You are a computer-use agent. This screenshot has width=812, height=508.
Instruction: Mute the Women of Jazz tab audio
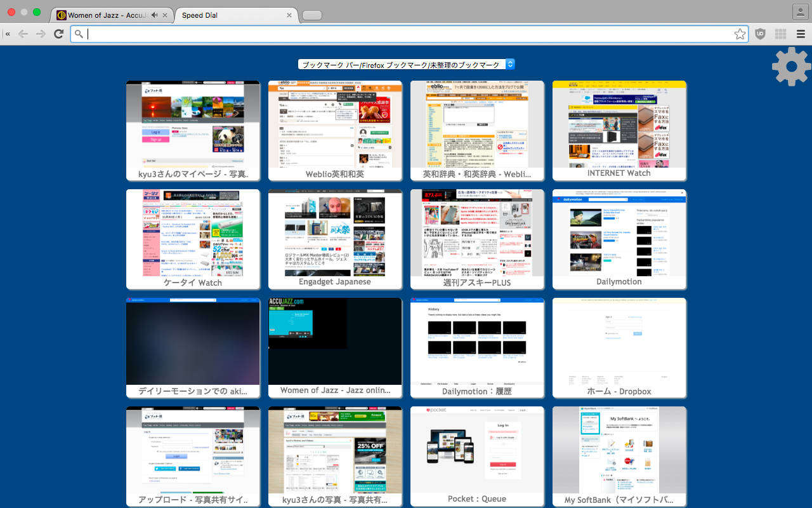tap(155, 15)
